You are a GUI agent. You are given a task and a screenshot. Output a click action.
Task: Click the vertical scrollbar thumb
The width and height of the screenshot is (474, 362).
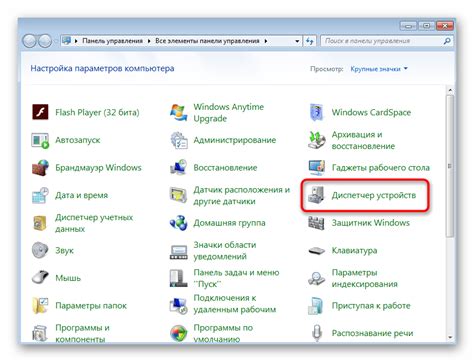point(450,166)
